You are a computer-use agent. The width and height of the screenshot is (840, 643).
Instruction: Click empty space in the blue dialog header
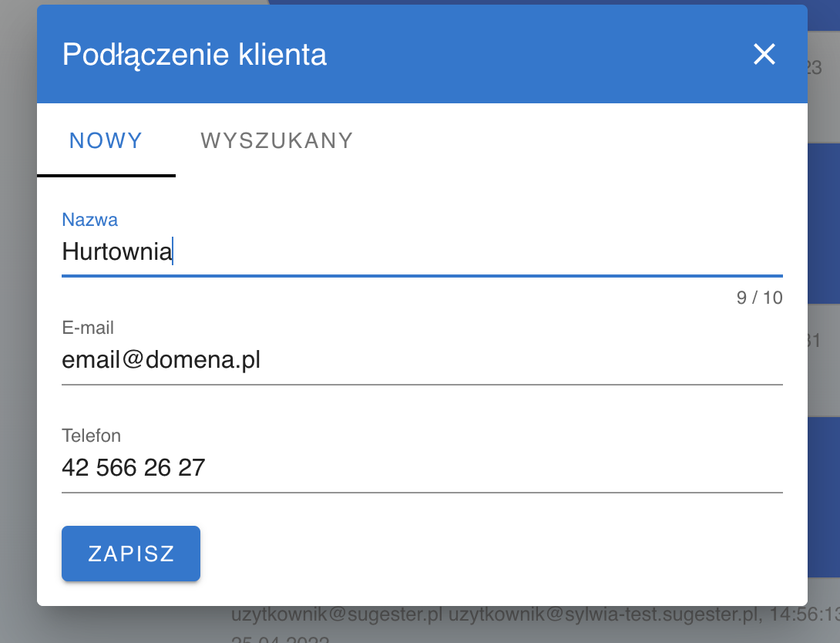pos(539,54)
